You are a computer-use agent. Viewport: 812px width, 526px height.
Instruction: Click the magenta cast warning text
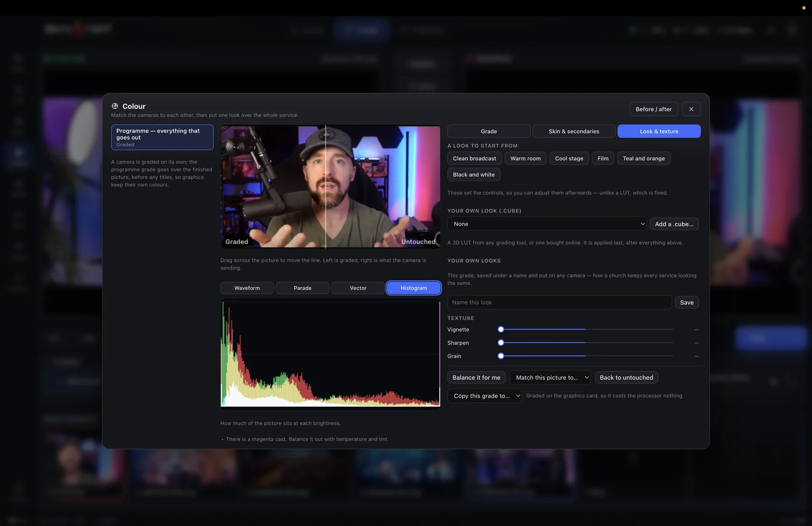click(307, 439)
